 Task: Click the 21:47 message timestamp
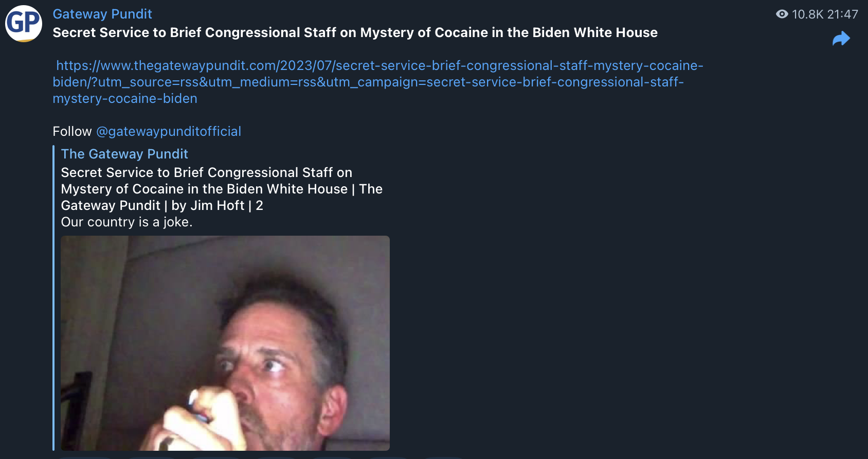point(842,14)
